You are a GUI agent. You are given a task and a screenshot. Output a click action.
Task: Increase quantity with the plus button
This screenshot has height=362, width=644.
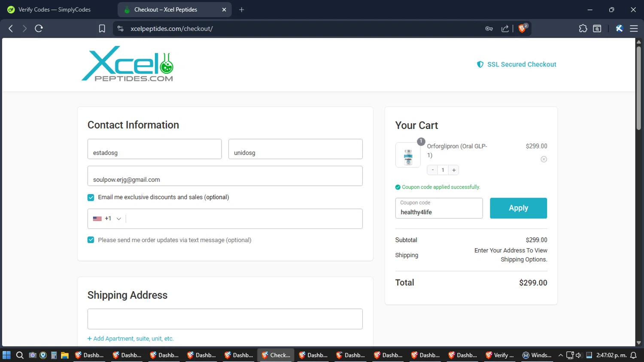[x=454, y=170]
